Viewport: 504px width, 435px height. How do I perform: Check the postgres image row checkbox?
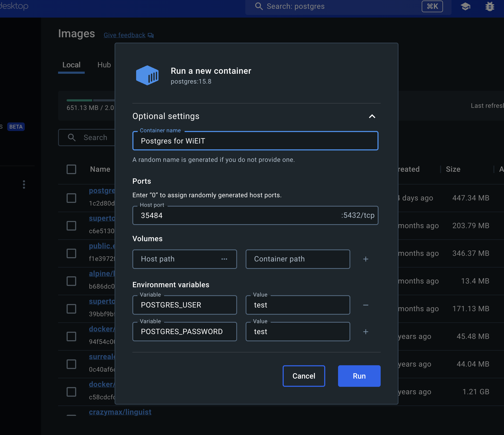pyautogui.click(x=71, y=198)
